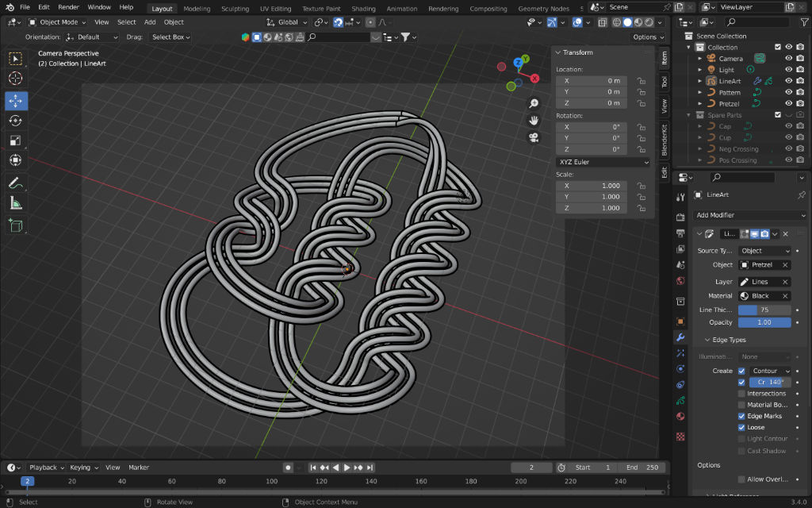The height and width of the screenshot is (508, 812).
Task: Select the Rotate tool
Action: [16, 121]
